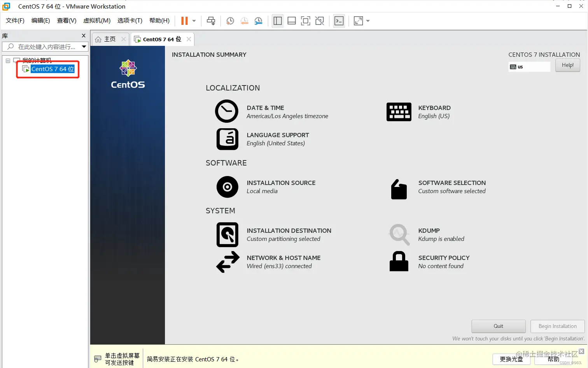Open the 查看(V) menu
The width and height of the screenshot is (588, 368).
66,21
